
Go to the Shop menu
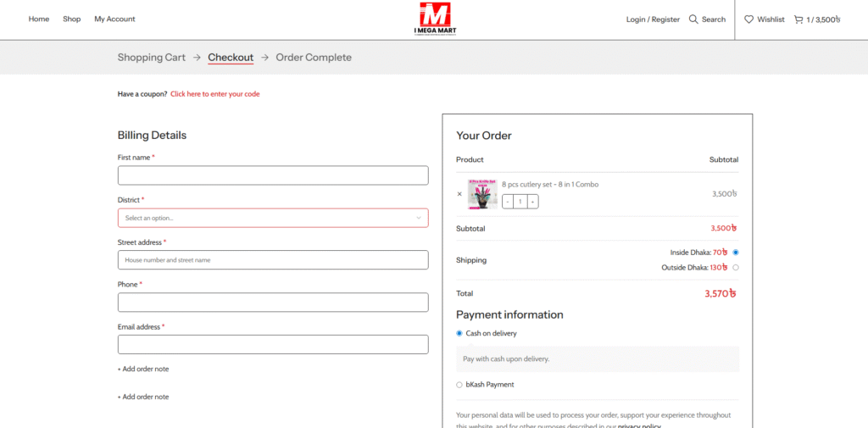(72, 19)
